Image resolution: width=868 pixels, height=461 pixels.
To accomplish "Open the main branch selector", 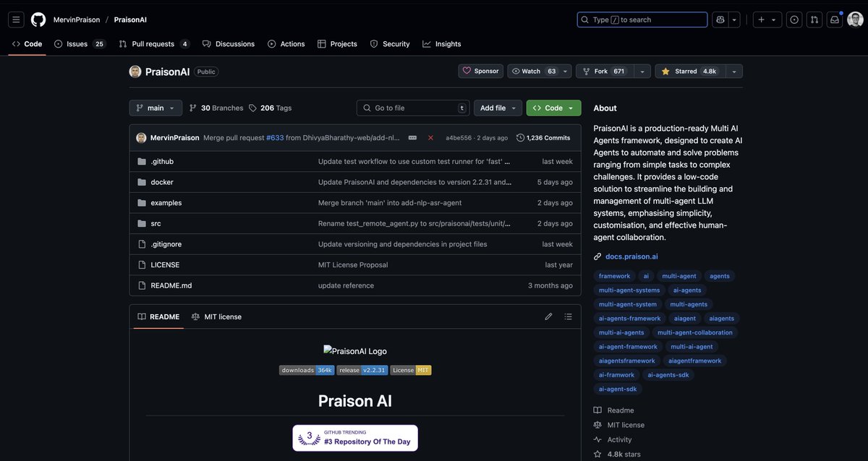I will (x=156, y=108).
